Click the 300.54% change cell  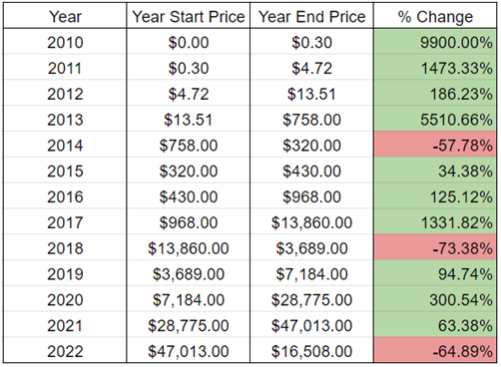(435, 299)
